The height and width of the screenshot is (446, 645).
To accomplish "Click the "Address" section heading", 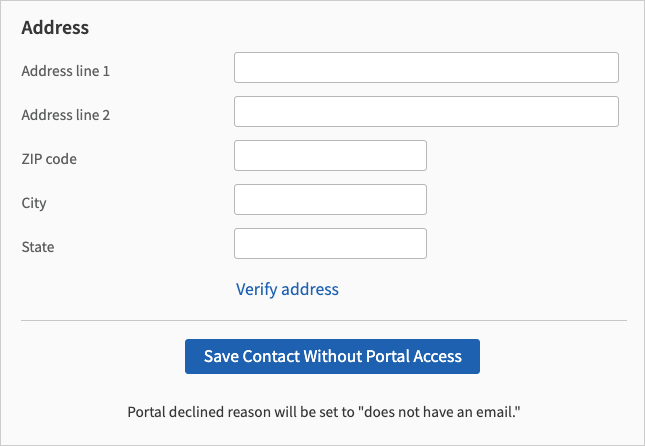I will point(55,27).
